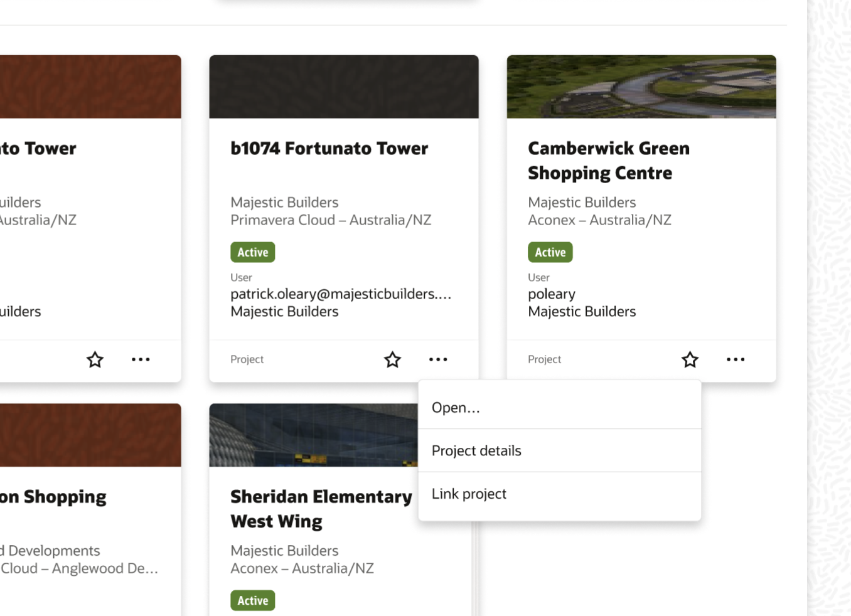
Task: Open Camberwick Green Shopping Centre title
Action: pyautogui.click(x=609, y=161)
